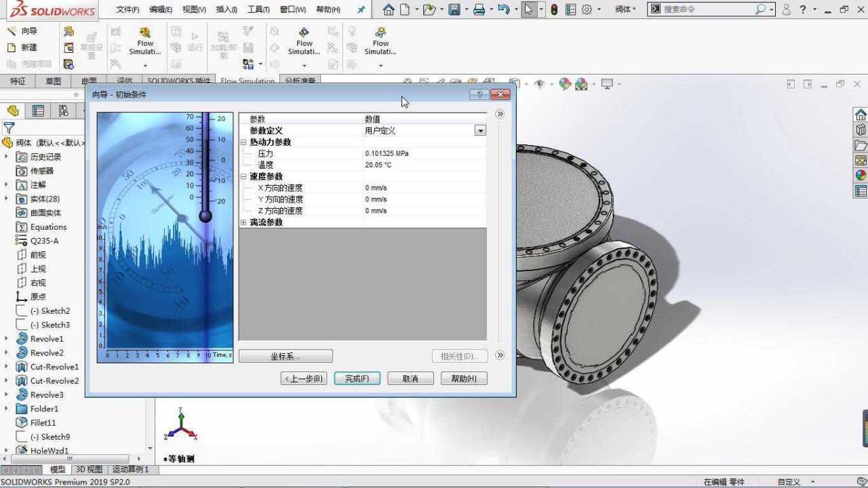Viewport: 868px width, 488px height.
Task: Collapse the 热动力参数 section
Action: [243, 142]
